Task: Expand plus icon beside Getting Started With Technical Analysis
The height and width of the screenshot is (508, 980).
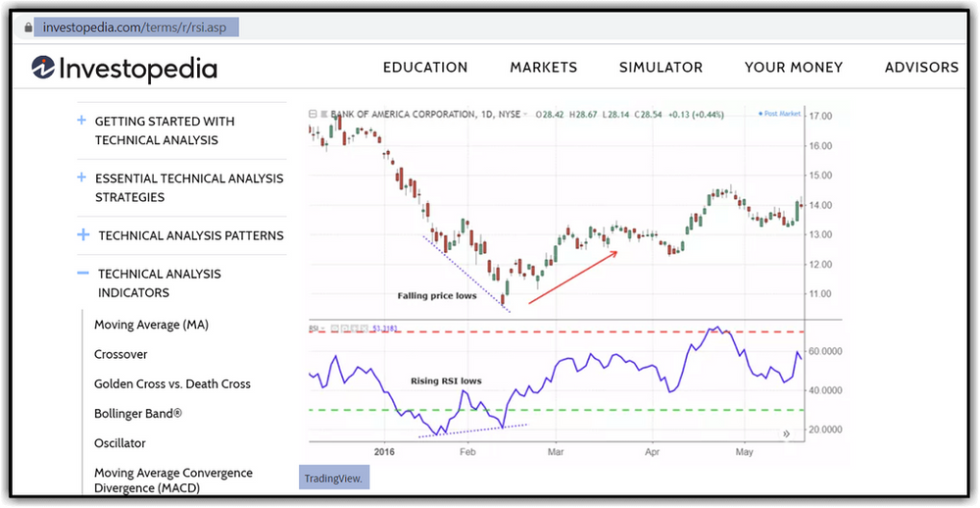Action: coord(82,120)
